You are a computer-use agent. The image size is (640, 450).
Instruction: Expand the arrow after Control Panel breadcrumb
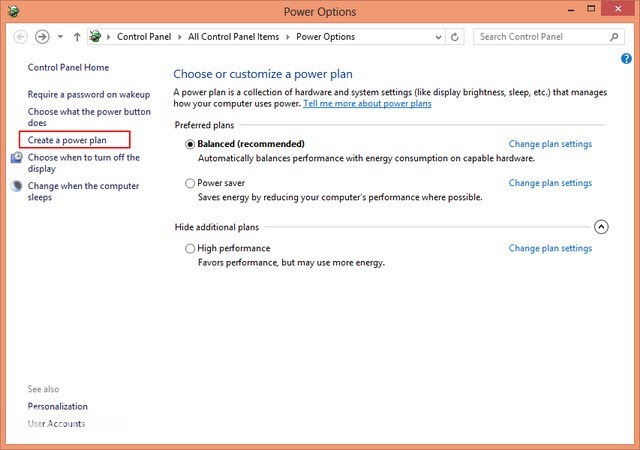point(180,37)
